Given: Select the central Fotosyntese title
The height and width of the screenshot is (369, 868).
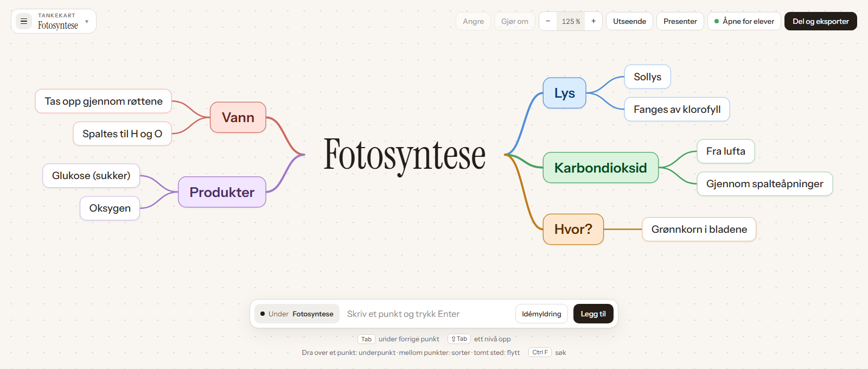Looking at the screenshot, I should click(405, 155).
